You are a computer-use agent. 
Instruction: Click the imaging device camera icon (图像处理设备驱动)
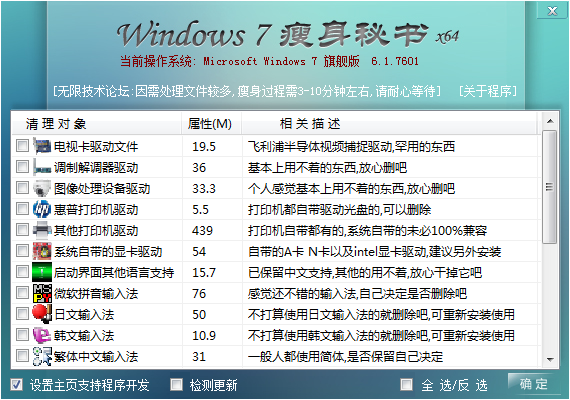[42, 188]
